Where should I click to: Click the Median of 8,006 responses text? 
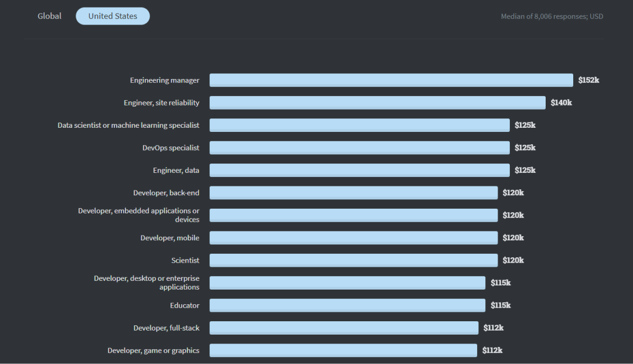(552, 16)
